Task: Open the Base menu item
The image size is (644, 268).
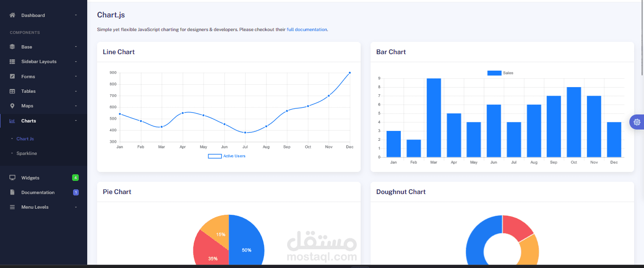Action: (43, 47)
